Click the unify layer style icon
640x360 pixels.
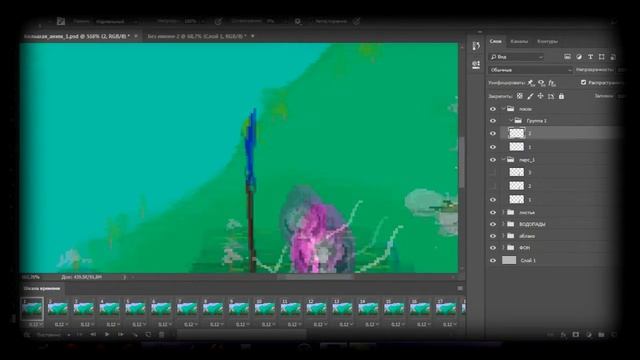[552, 83]
